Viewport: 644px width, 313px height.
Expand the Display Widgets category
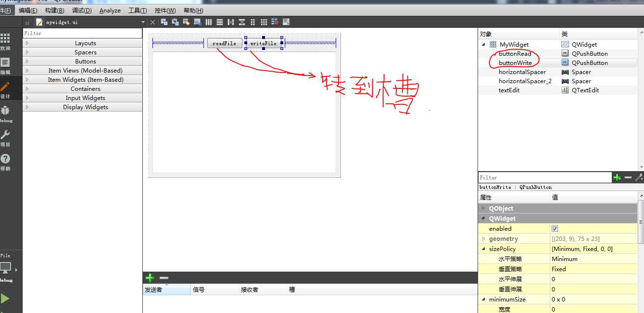[x=27, y=107]
